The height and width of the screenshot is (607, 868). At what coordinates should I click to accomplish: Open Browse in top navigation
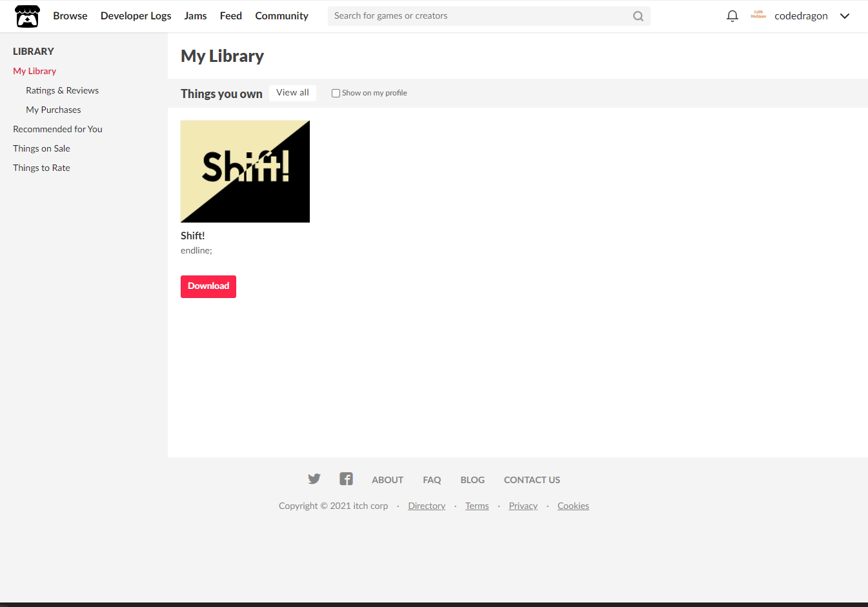[x=70, y=15]
